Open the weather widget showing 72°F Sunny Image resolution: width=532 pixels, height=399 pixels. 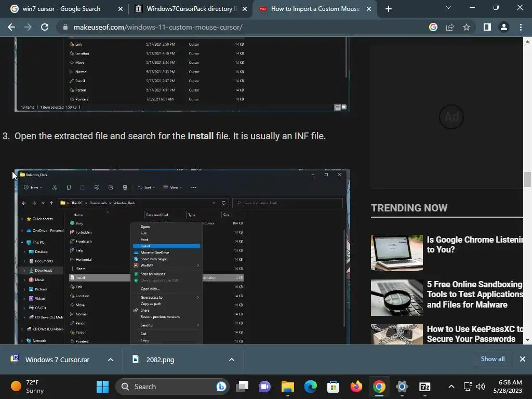(28, 387)
